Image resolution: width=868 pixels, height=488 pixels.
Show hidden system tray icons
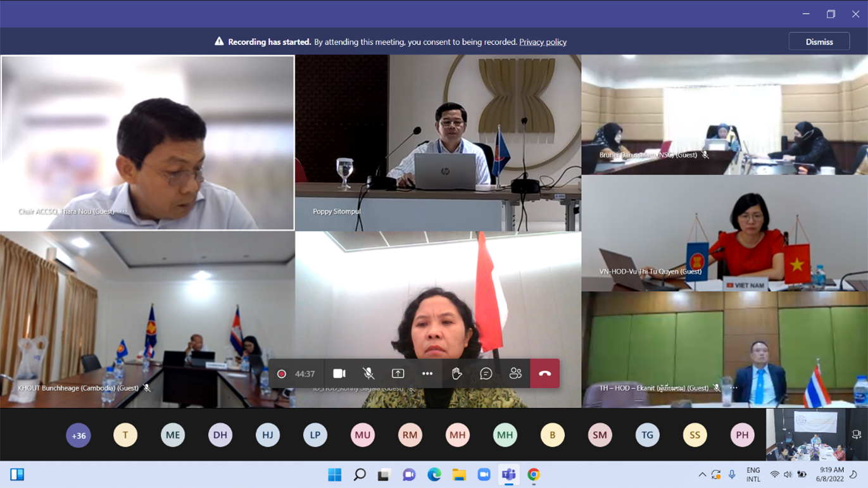[x=702, y=475]
